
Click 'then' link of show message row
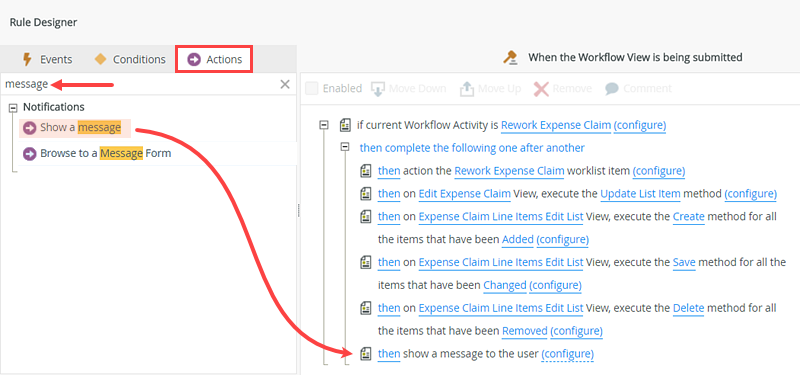(389, 354)
